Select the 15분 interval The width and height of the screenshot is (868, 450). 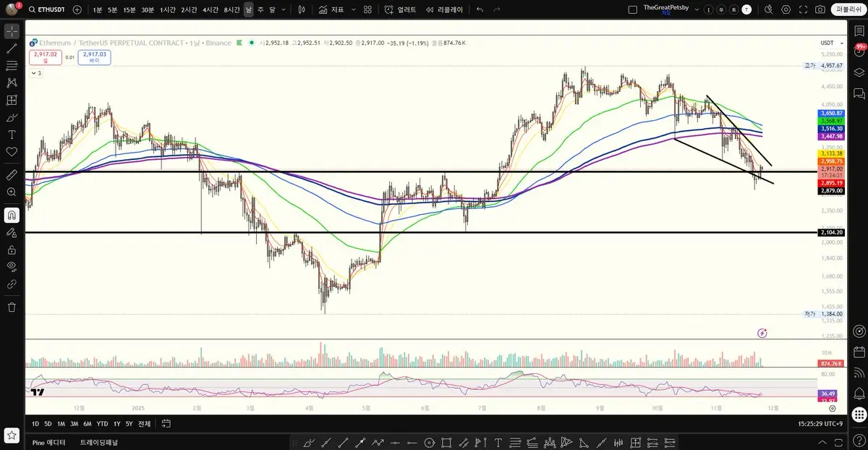click(x=129, y=9)
